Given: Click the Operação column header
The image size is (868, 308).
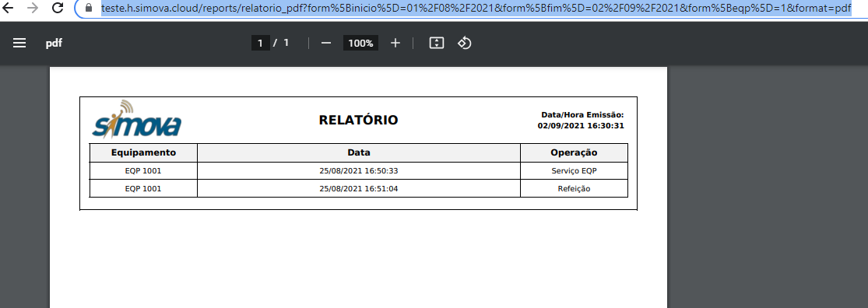Looking at the screenshot, I should 574,152.
